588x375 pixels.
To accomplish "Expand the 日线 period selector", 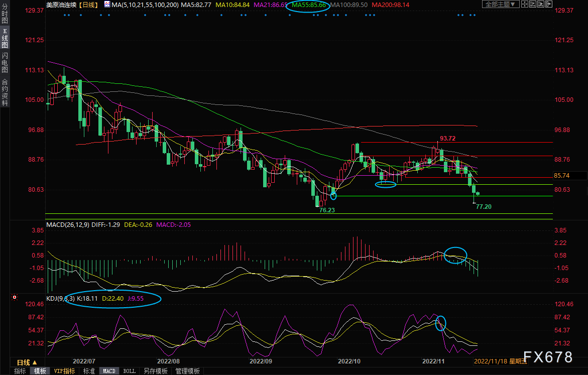I will point(27,362).
